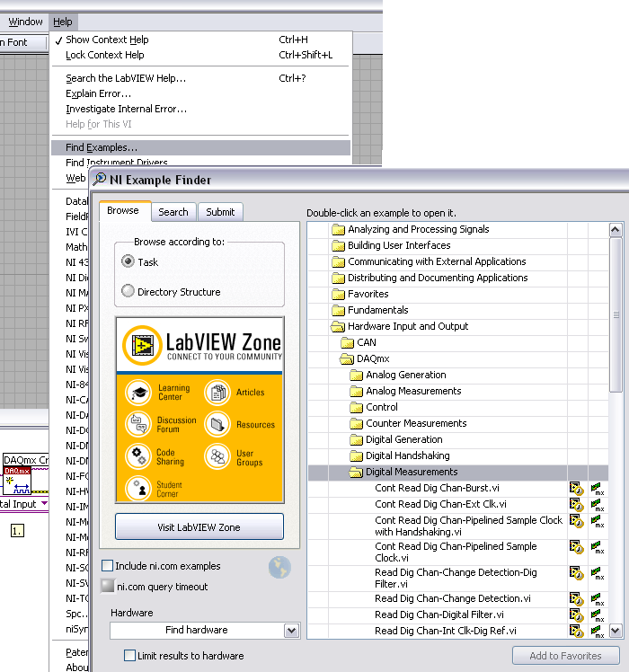Expand the Analog Measurements folder
This screenshot has height=672, width=629.
coord(356,392)
